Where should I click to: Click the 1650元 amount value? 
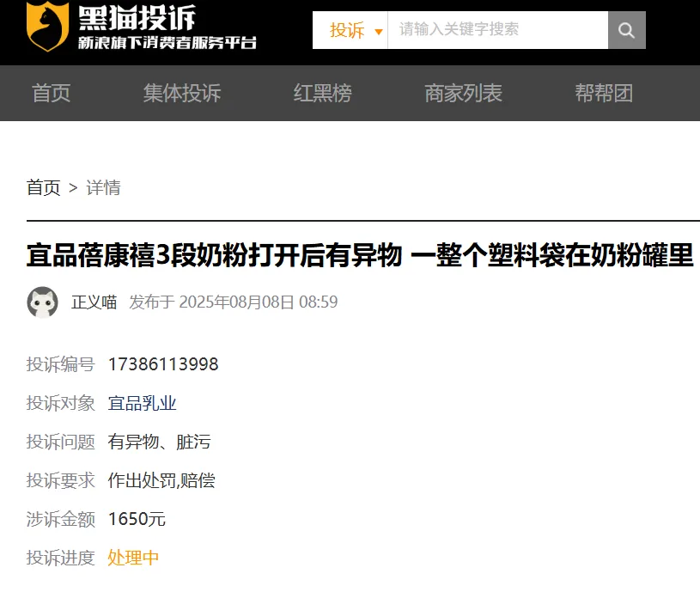click(137, 519)
